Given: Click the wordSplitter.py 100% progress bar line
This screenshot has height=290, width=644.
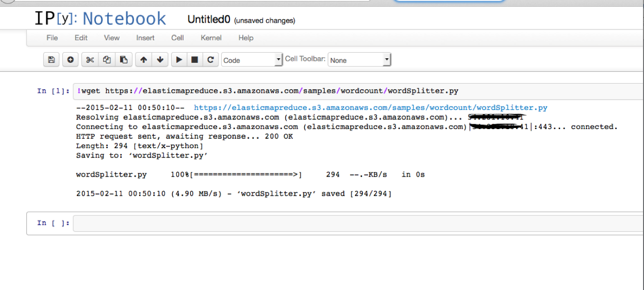Looking at the screenshot, I should pyautogui.click(x=250, y=174).
